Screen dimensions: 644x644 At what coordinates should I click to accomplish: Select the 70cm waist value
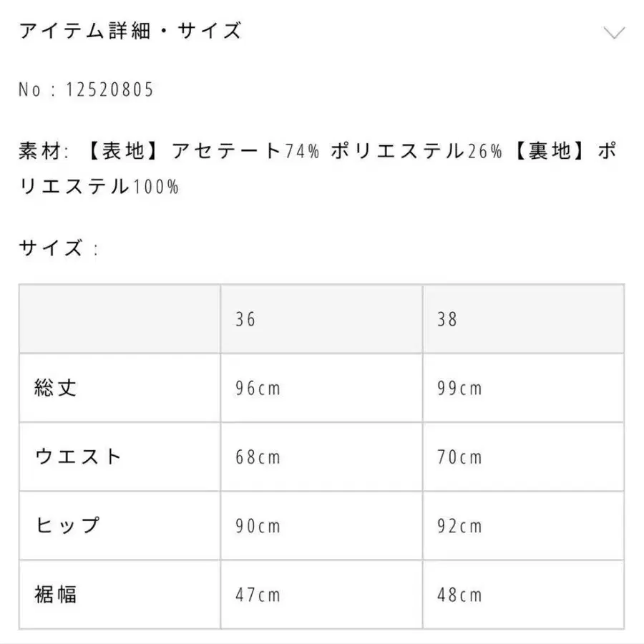point(459,457)
